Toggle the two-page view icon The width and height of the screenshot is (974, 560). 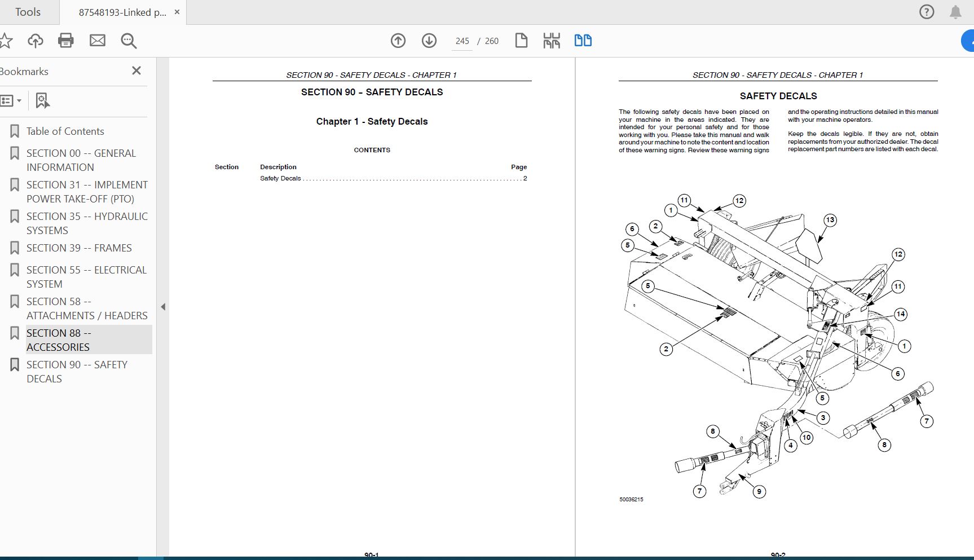click(583, 41)
